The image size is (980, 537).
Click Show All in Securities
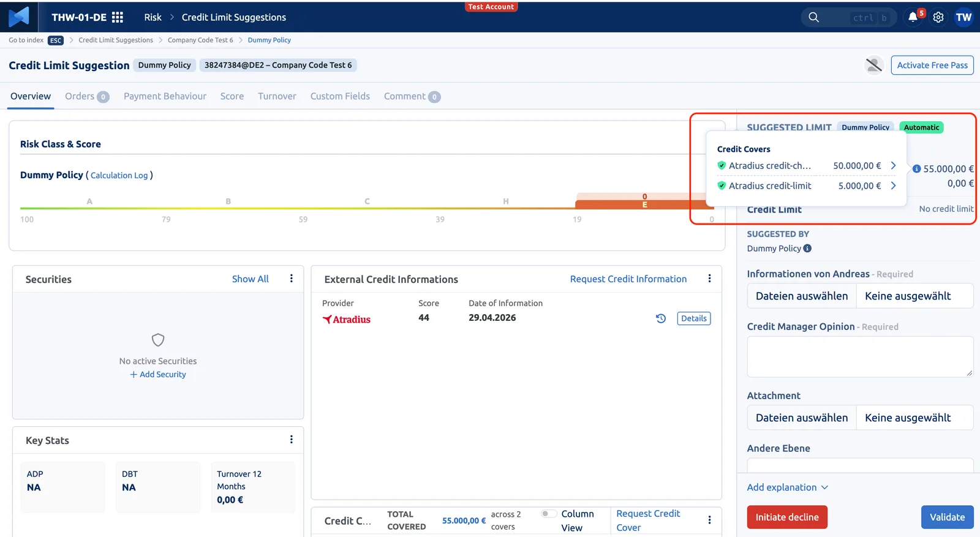[x=251, y=279]
